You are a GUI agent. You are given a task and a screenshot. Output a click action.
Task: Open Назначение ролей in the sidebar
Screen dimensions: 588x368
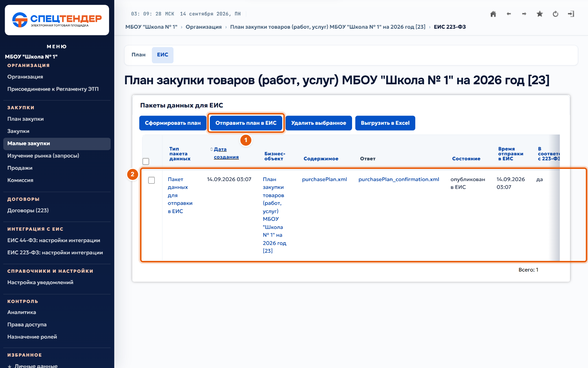click(x=57, y=337)
